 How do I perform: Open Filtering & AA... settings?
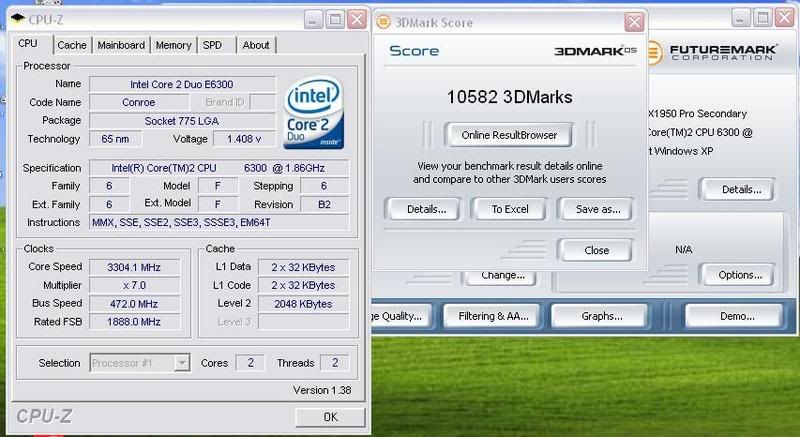pos(493,316)
